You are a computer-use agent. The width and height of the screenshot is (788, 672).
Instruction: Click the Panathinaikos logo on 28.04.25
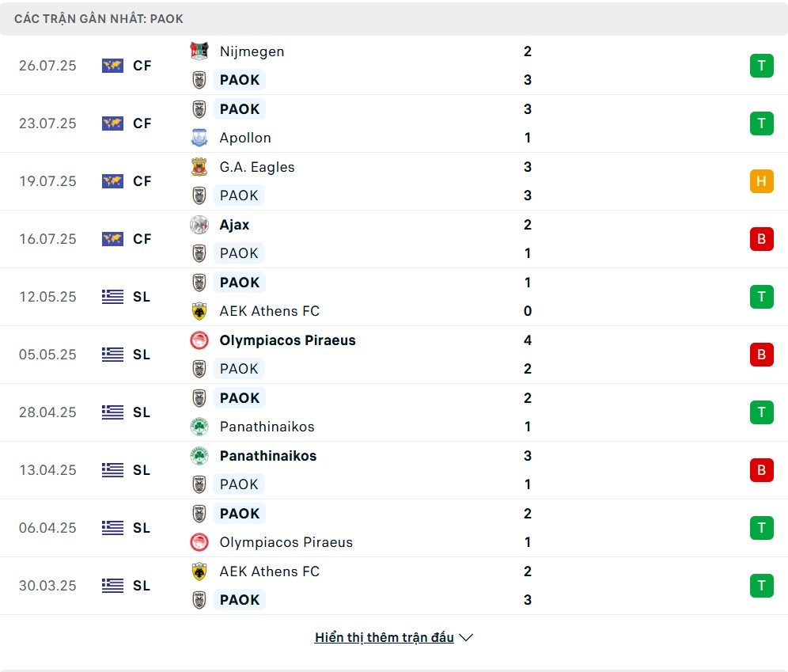199,427
